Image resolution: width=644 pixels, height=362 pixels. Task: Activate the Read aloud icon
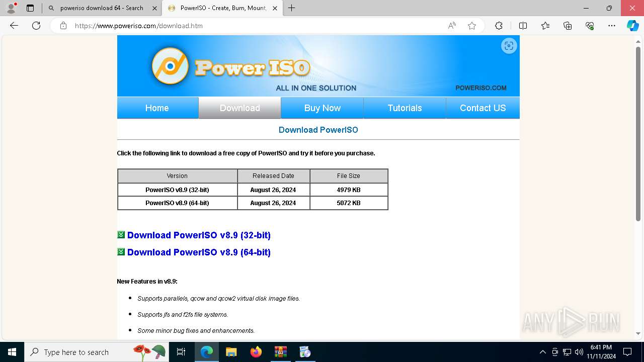452,26
